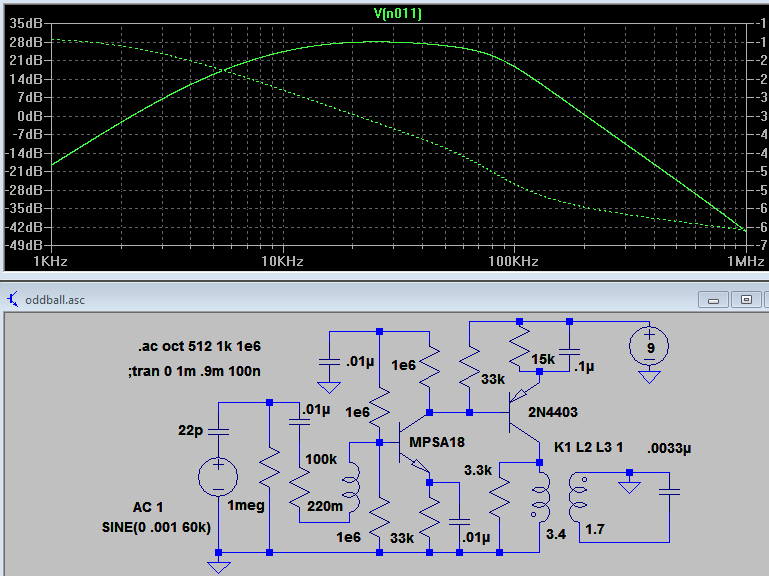769x576 pixels.
Task: Restore the oddball.asc schematic window
Action: coord(745,299)
